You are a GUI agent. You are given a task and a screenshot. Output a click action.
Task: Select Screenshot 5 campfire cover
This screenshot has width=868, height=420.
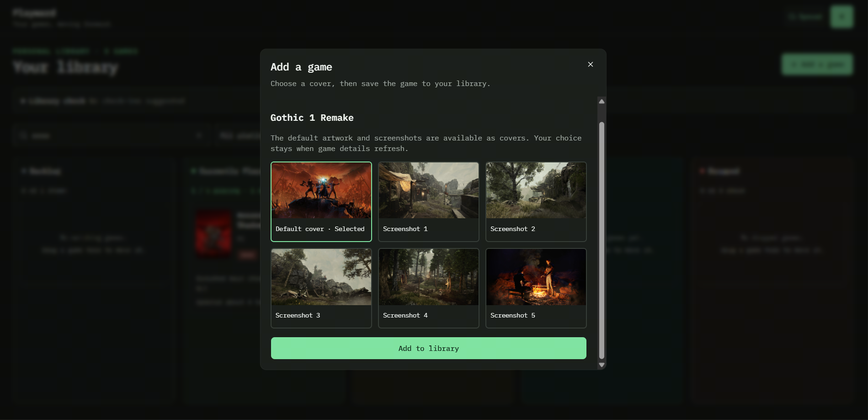click(536, 288)
